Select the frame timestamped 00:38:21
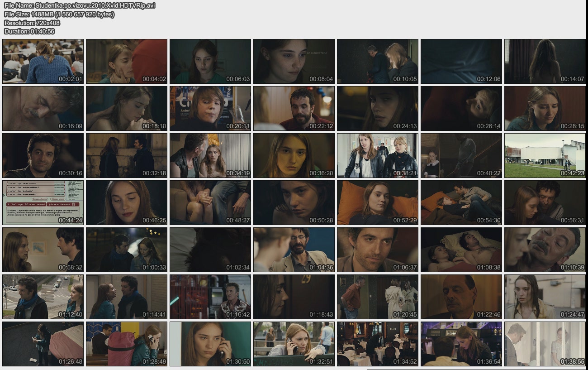The height and width of the screenshot is (370, 588). pos(378,155)
